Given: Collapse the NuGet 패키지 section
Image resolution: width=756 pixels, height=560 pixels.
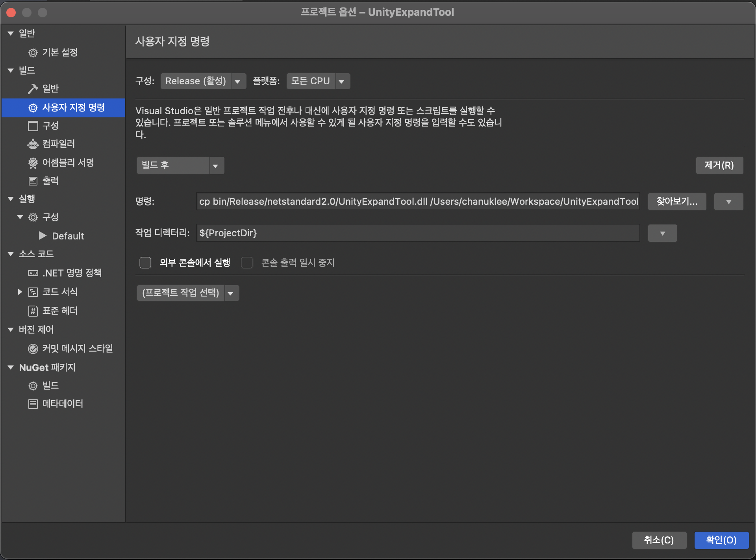Looking at the screenshot, I should pos(11,367).
